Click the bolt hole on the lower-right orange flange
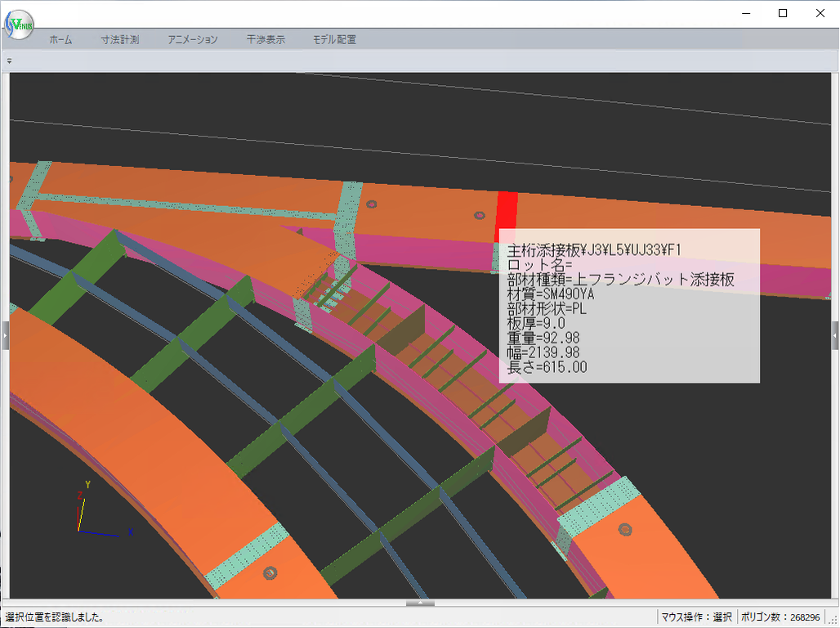This screenshot has width=840, height=628. (x=626, y=529)
